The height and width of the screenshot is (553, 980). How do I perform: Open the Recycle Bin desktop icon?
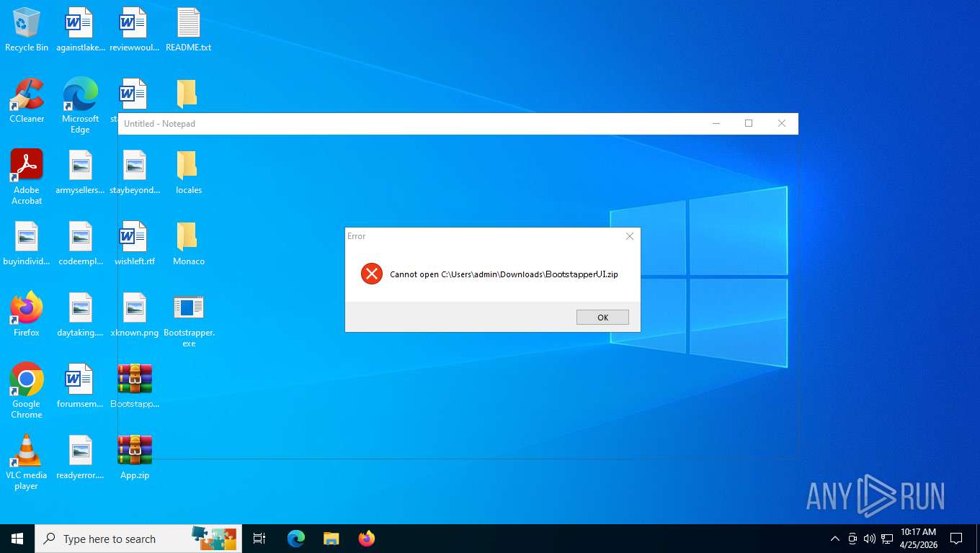coord(27,30)
